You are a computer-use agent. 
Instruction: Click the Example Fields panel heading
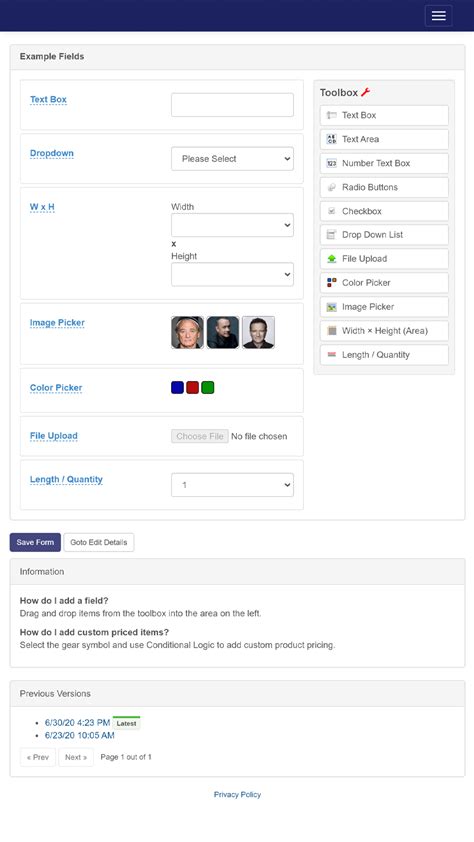[52, 56]
